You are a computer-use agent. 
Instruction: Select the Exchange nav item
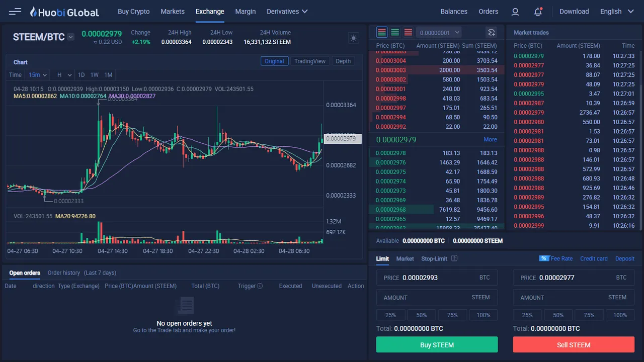[210, 11]
